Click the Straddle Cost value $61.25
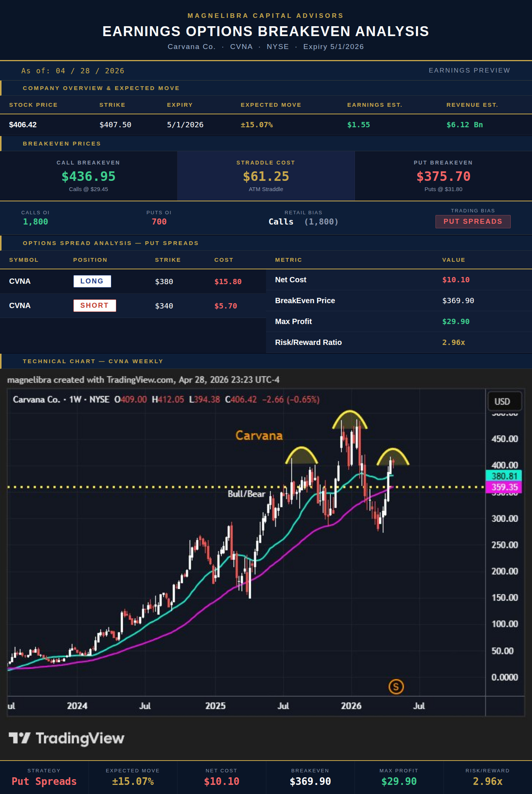The width and height of the screenshot is (532, 794). [266, 176]
